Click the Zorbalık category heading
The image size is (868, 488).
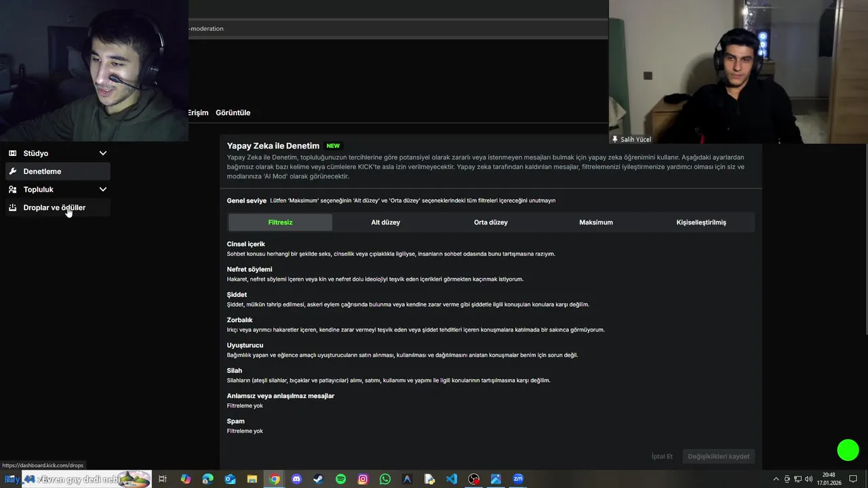(x=239, y=320)
